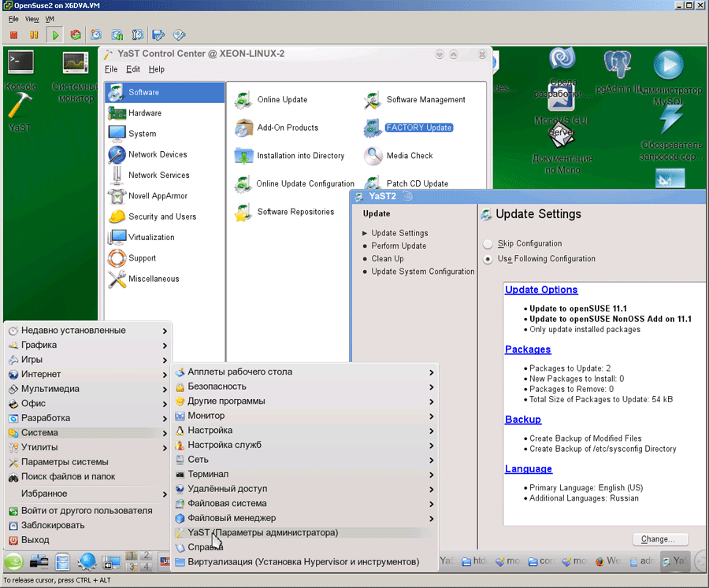
Task: Select Skip Configuration radio button
Action: (x=488, y=244)
